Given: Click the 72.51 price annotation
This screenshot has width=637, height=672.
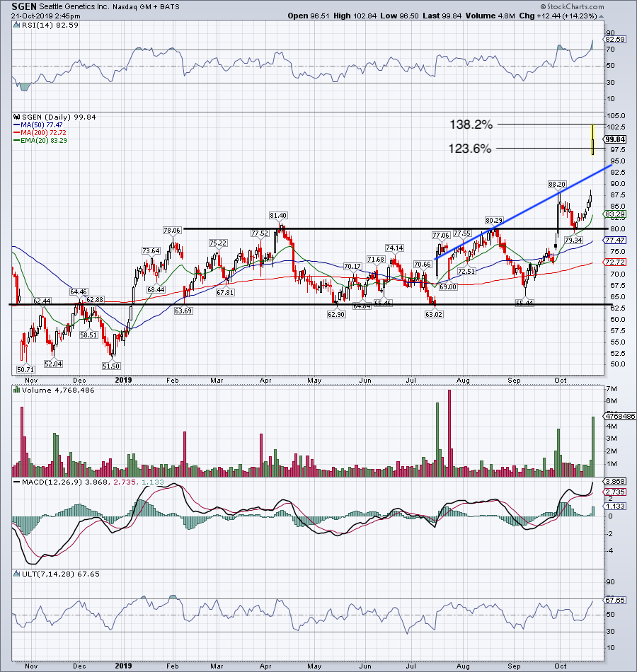Looking at the screenshot, I should (x=466, y=272).
